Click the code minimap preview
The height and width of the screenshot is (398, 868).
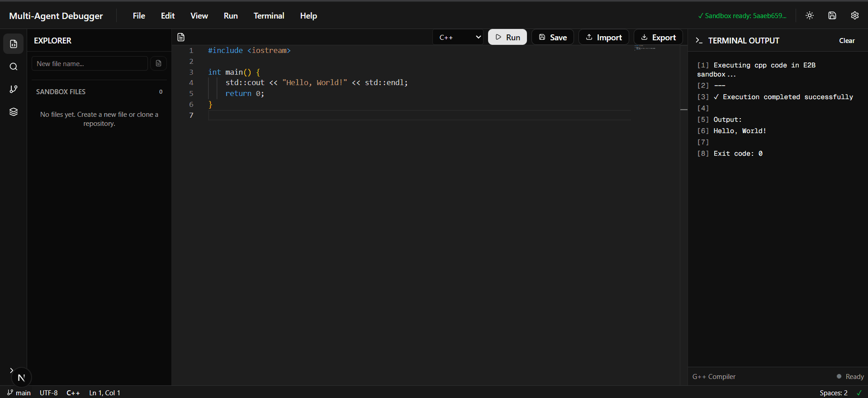(645, 48)
